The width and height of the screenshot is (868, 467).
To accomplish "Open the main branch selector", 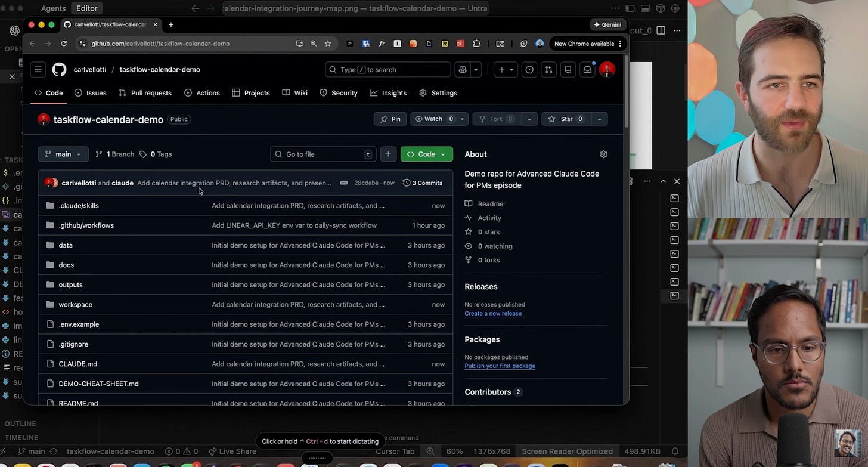I will click(63, 154).
